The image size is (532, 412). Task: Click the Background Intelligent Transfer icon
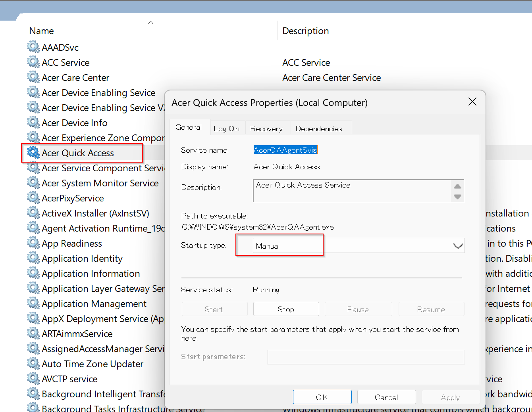click(x=34, y=393)
